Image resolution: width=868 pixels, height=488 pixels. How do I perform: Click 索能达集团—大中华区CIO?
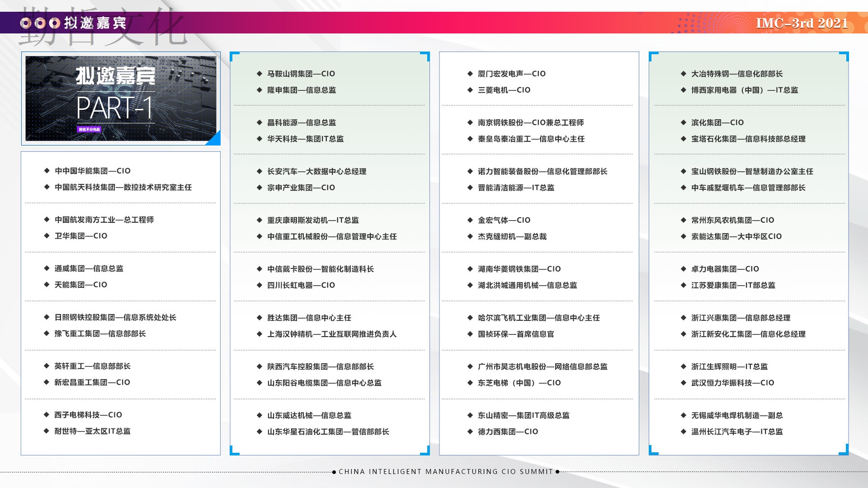736,236
